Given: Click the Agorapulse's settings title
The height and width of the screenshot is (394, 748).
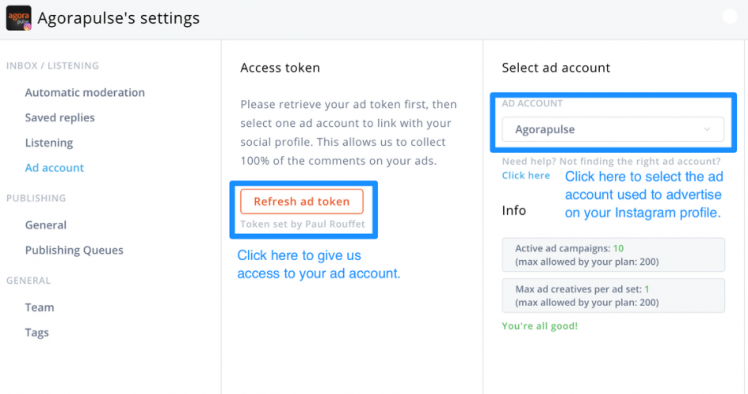Looking at the screenshot, I should pos(118,18).
